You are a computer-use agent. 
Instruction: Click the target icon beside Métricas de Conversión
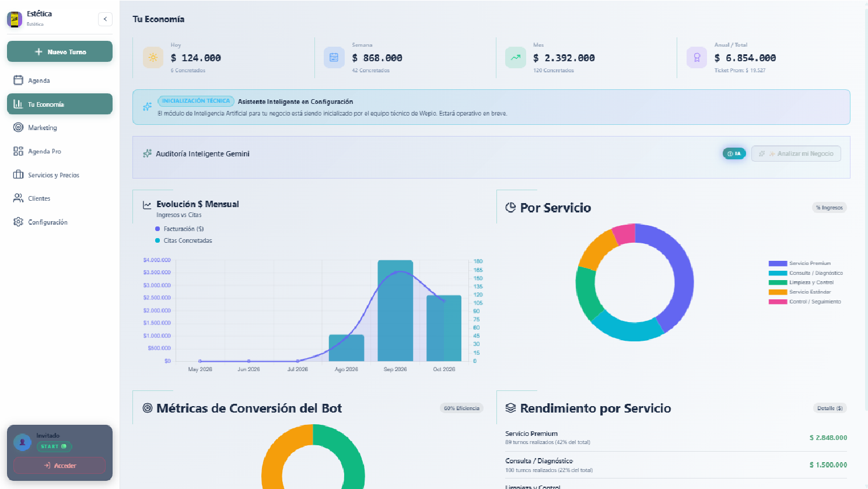pos(148,408)
